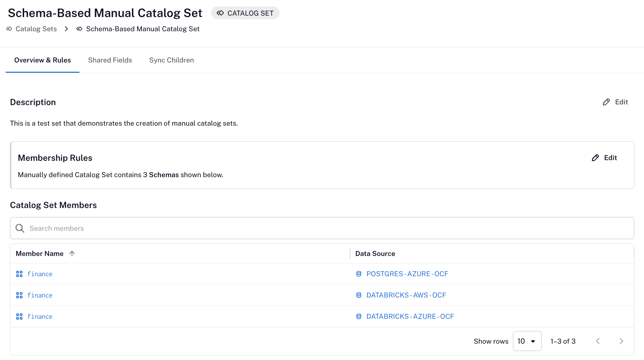Open the POSTGRES-AZURE-OCF data source

407,274
